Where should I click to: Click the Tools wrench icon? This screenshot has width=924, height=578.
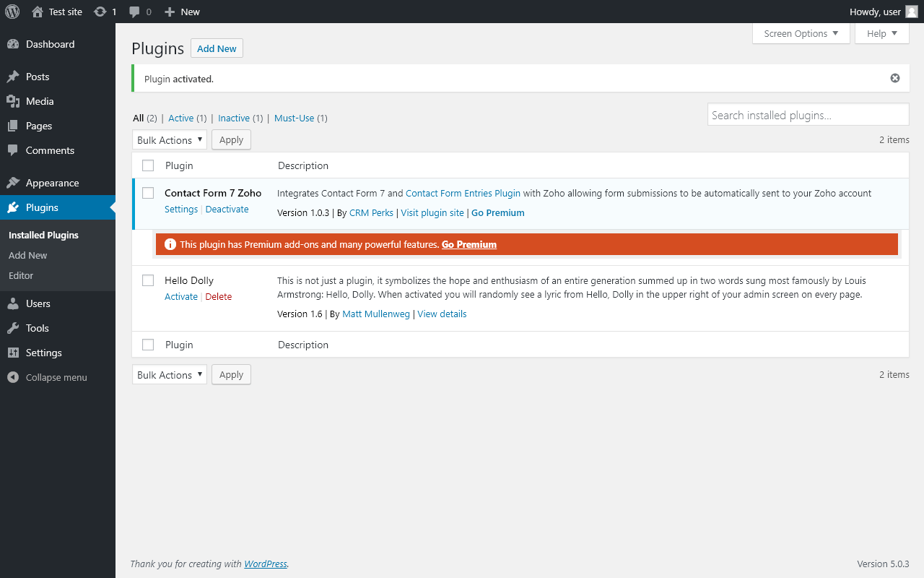click(13, 328)
